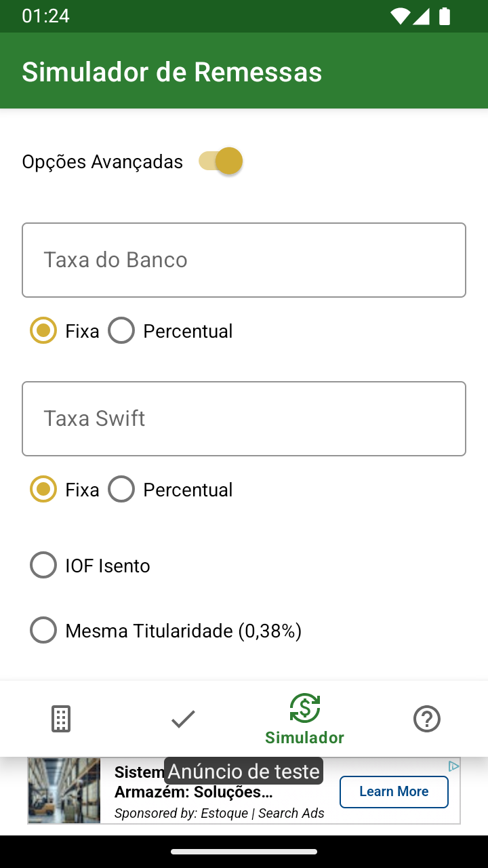Open the warehouse ad thumbnail image

pyautogui.click(x=64, y=791)
